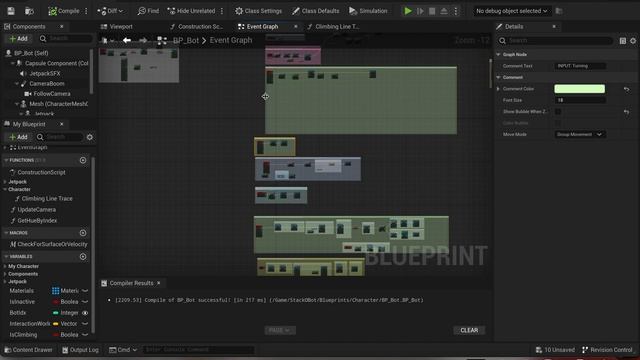This screenshot has height=360, width=640.
Task: Click the Font Size field
Action: coord(580,100)
